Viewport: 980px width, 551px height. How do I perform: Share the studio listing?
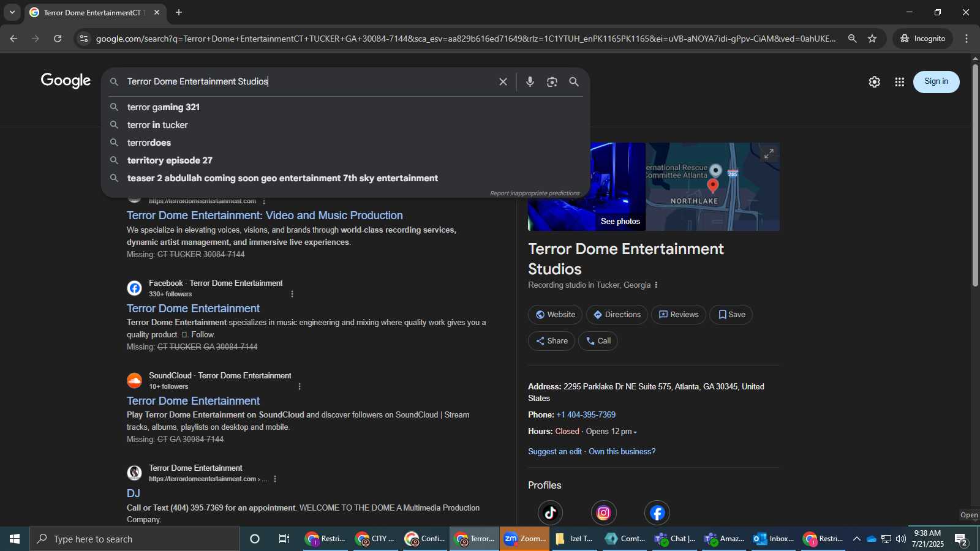(x=551, y=341)
